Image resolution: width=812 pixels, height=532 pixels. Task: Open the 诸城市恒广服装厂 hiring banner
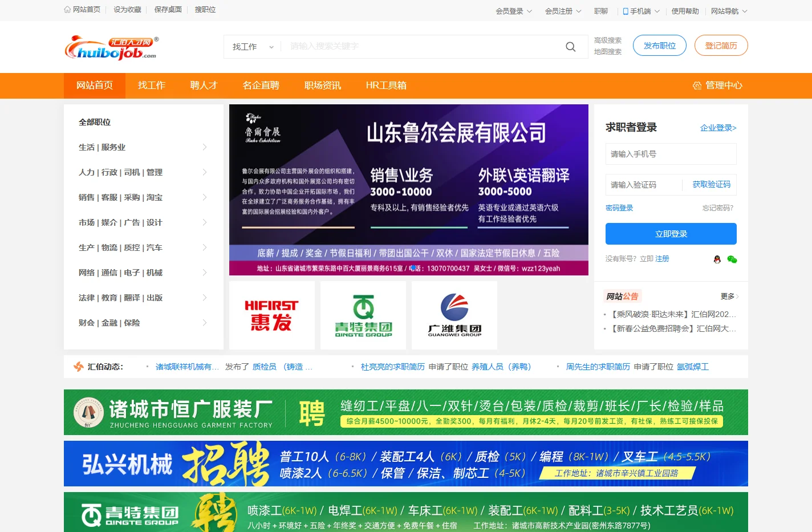406,412
